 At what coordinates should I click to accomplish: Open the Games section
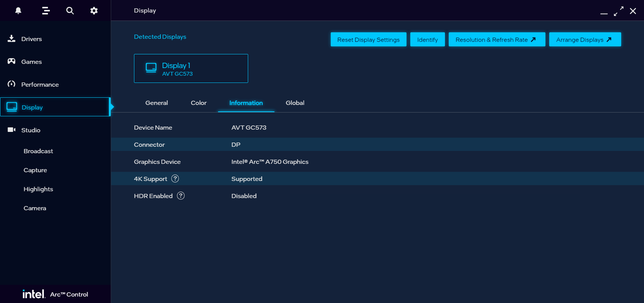[x=55, y=62]
